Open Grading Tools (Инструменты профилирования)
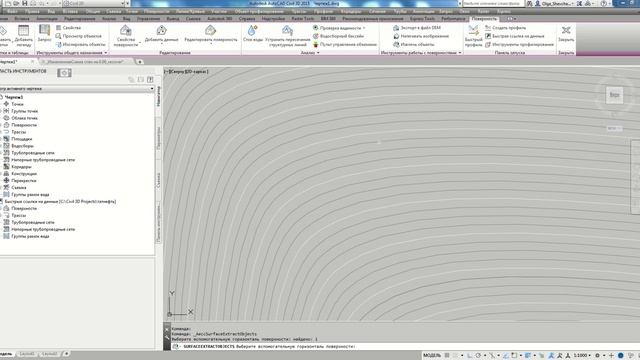 click(519, 44)
